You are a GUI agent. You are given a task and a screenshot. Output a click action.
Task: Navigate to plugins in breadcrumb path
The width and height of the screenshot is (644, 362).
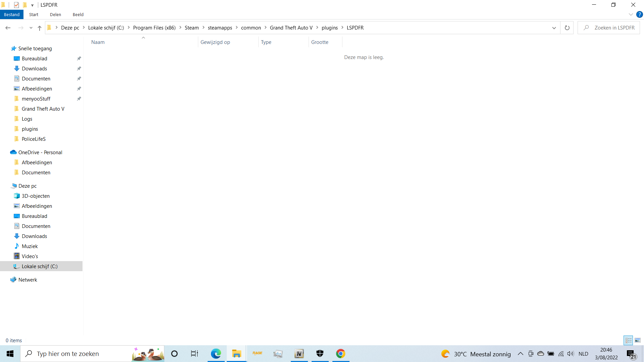click(x=329, y=28)
